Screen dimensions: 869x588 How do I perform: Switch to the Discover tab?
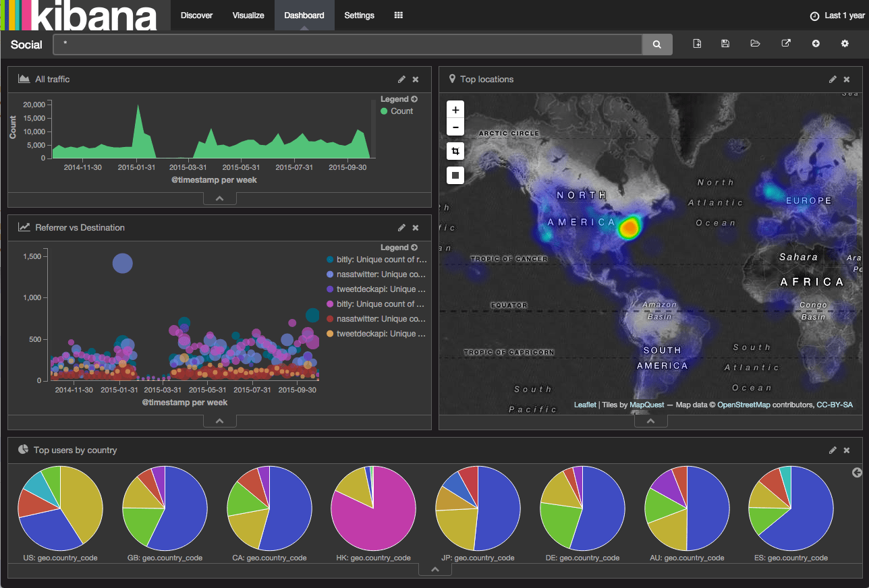[196, 15]
